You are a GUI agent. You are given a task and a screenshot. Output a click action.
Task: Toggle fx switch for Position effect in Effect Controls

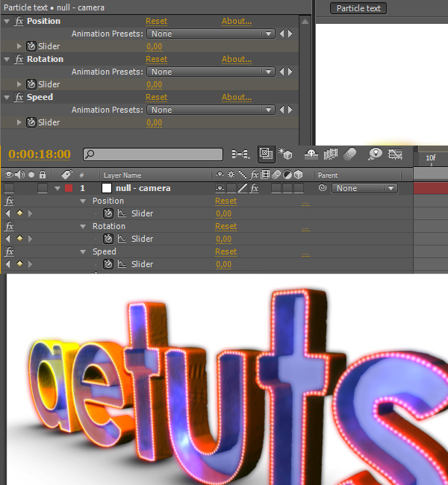pyautogui.click(x=19, y=21)
